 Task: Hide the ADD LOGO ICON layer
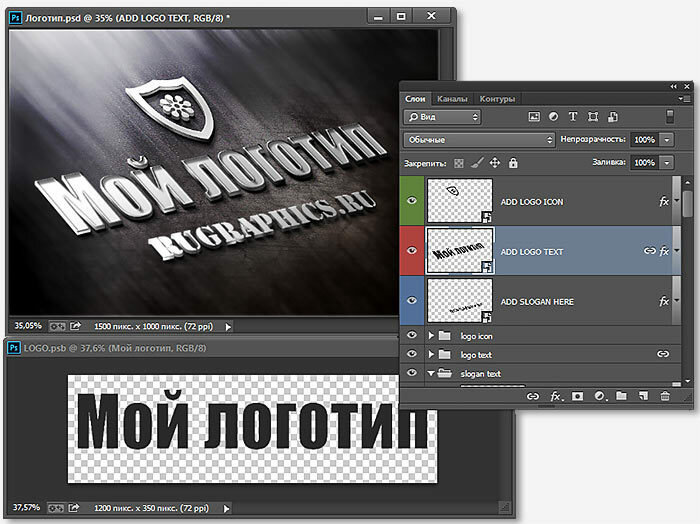[x=412, y=201]
